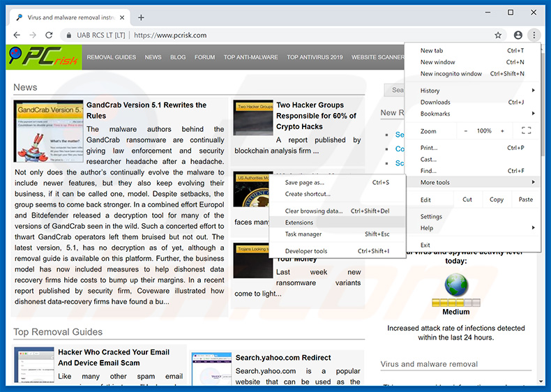Click the browser back arrow
This screenshot has width=551, height=392.
[x=17, y=35]
